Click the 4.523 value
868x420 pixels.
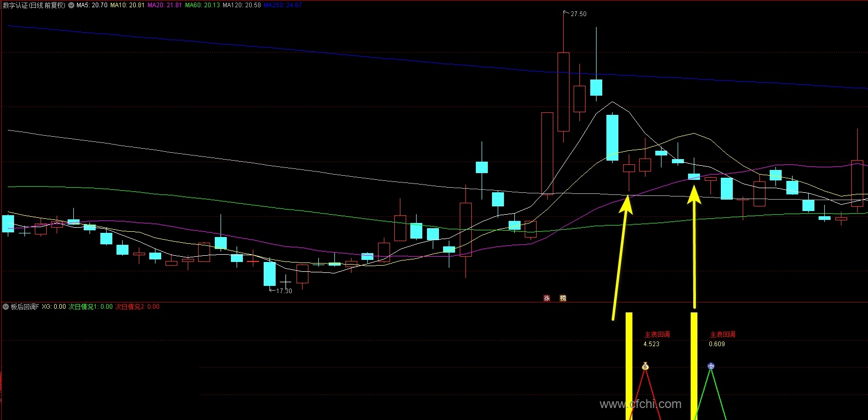[651, 344]
